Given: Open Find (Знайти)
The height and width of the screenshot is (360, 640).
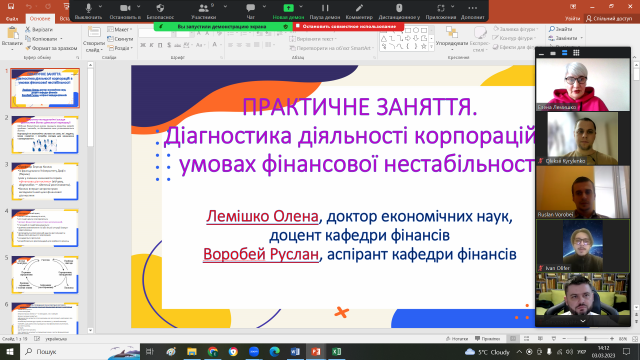Looking at the screenshot, I should coord(560,29).
